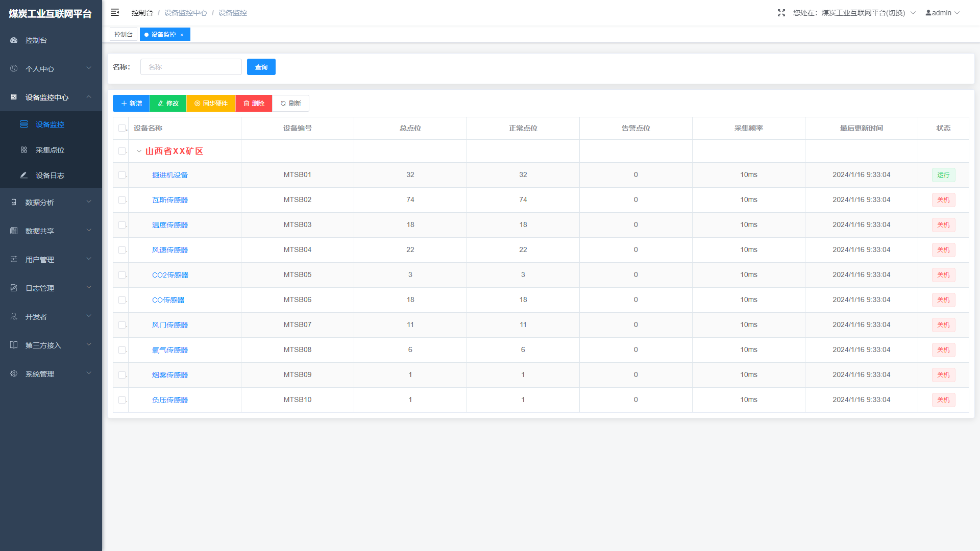Screen dimensions: 980x551
Task: Click the 运行 status tag for MTSB01
Action: tap(943, 175)
